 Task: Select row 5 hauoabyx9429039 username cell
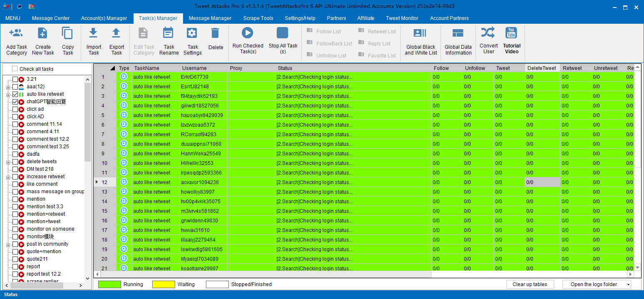pos(203,115)
